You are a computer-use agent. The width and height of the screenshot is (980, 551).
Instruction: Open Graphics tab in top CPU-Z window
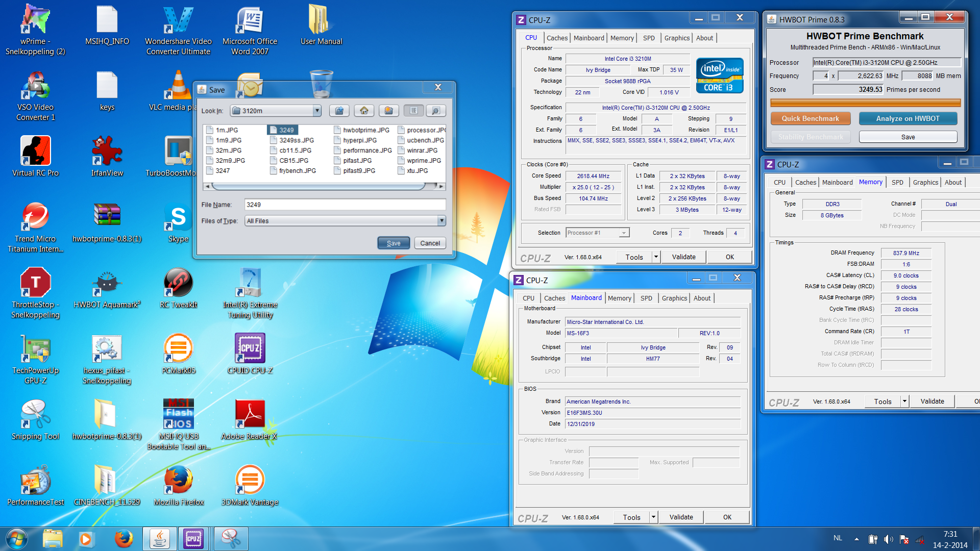point(677,38)
